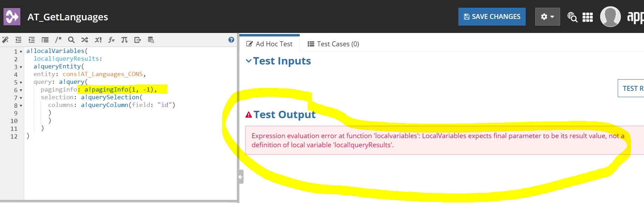
Task: Click the magic wand format expression icon
Action: [5, 40]
